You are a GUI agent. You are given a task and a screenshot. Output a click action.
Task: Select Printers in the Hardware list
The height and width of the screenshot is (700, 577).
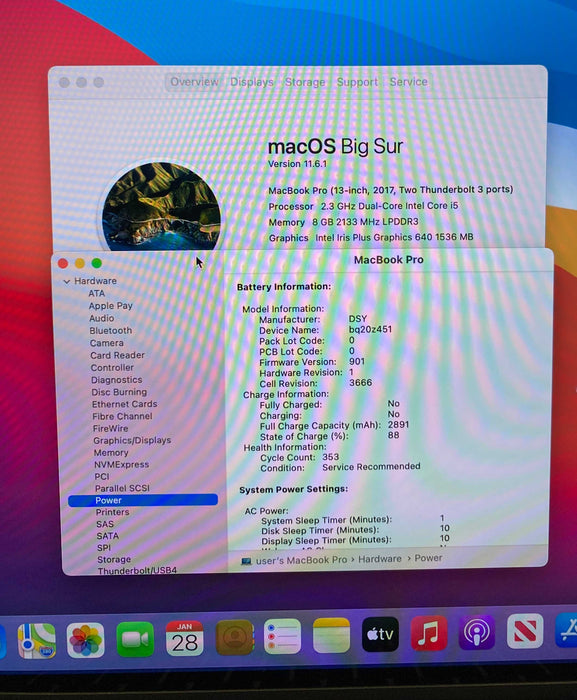(113, 512)
